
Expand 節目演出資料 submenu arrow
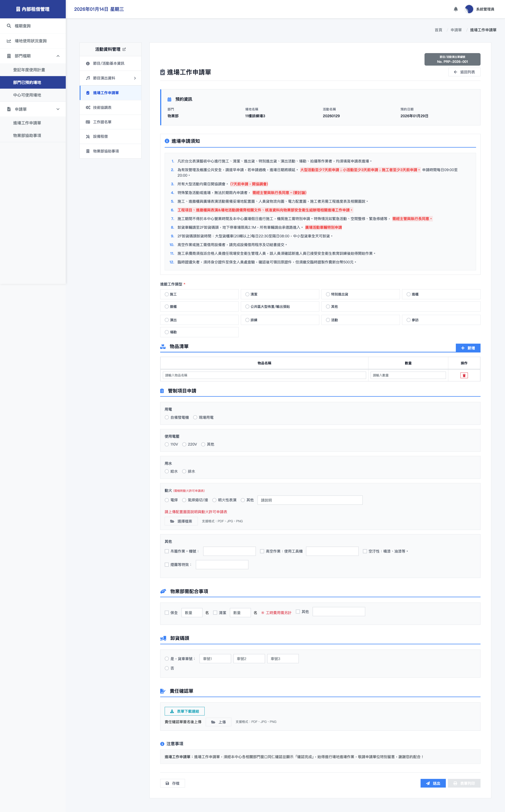pos(135,78)
